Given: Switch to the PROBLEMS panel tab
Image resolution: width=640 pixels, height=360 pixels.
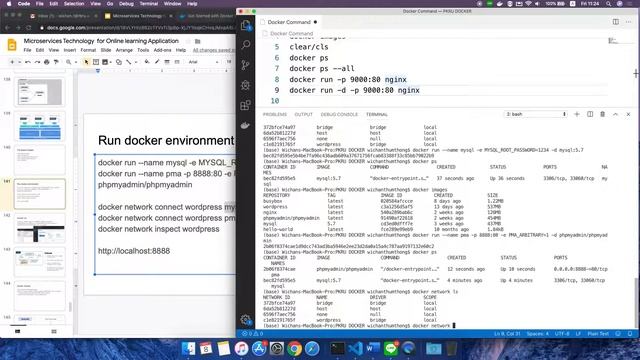Looking at the screenshot, I should click(275, 115).
